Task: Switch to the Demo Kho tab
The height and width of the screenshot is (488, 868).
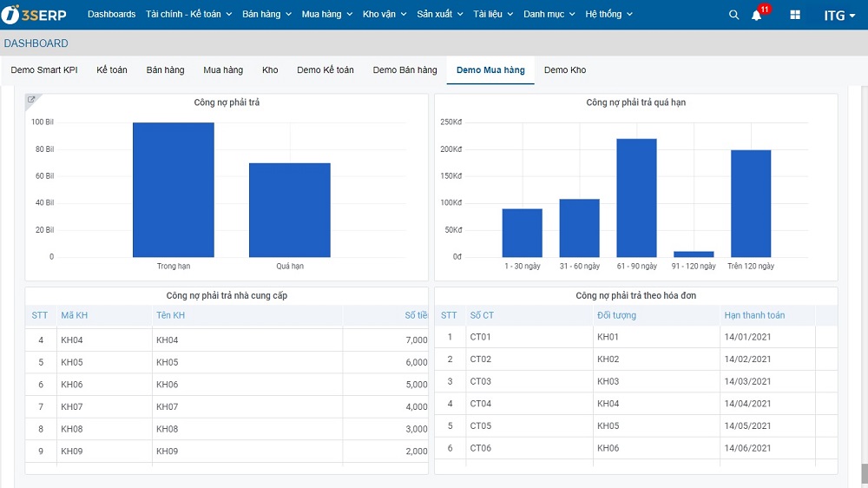Action: (x=565, y=70)
